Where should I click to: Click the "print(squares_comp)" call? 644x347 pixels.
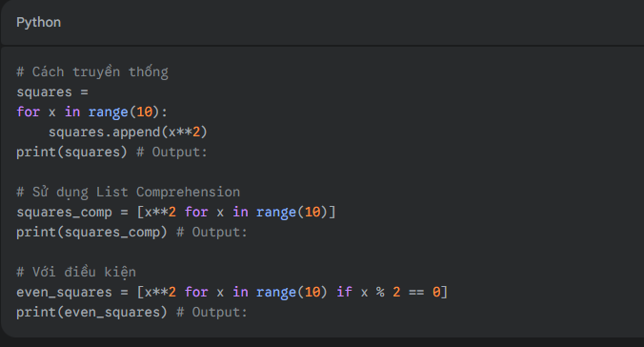coord(92,233)
